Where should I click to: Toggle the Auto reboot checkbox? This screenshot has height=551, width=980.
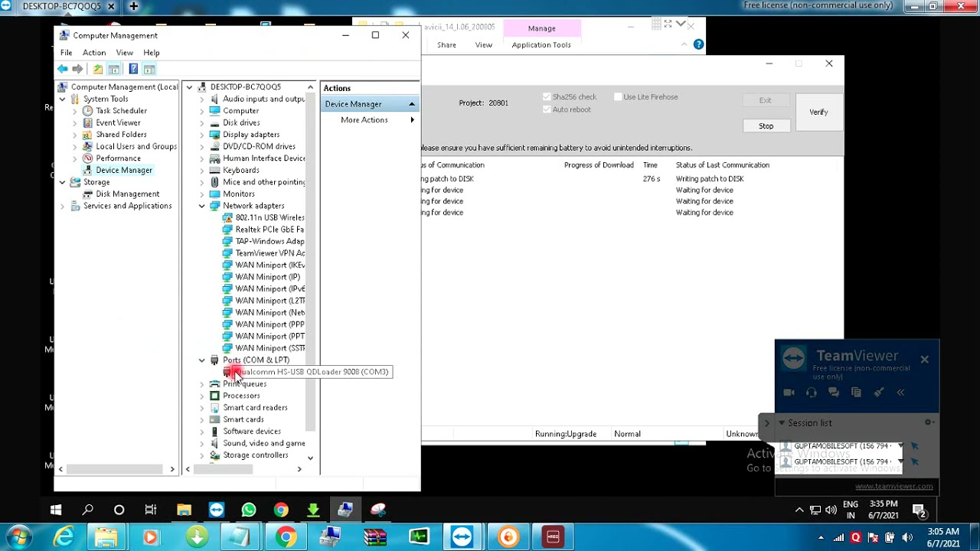tap(547, 109)
